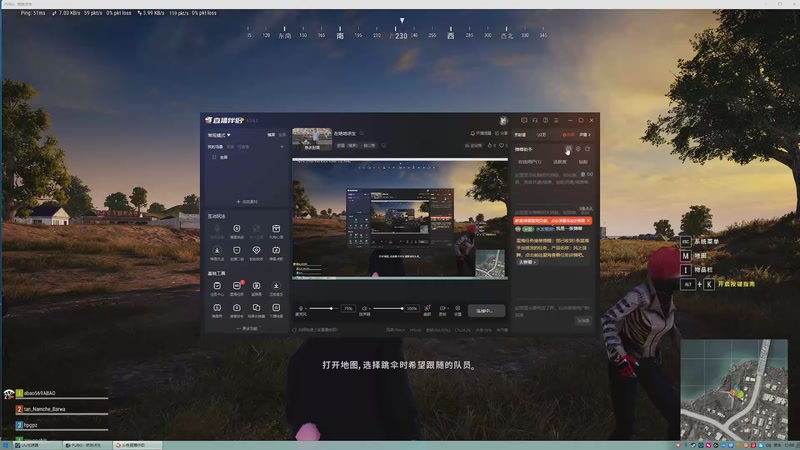Open user avatar in title bar
The image size is (800, 450).
coord(503,120)
